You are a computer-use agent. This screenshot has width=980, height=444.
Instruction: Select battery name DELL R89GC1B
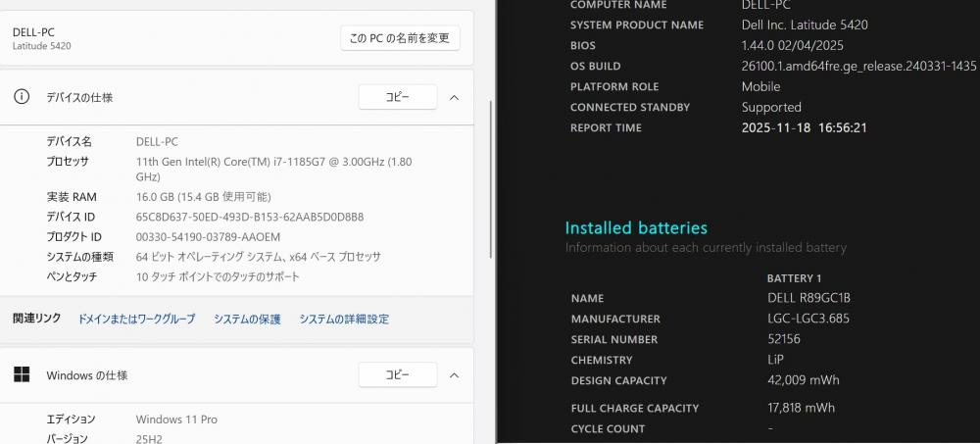click(808, 298)
